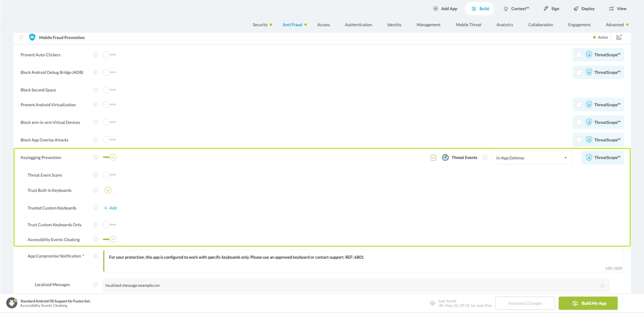This screenshot has height=313, width=644.
Task: Switch to the Security tab
Action: [x=260, y=25]
